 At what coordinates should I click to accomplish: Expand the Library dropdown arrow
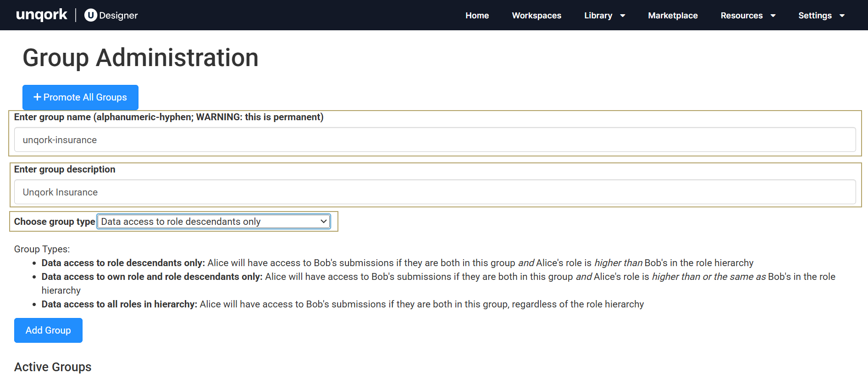point(623,16)
